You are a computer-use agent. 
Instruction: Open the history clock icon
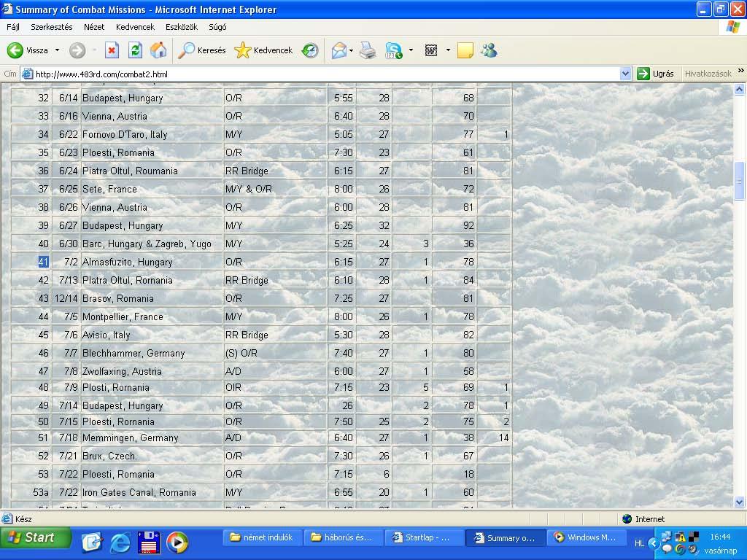[x=310, y=50]
